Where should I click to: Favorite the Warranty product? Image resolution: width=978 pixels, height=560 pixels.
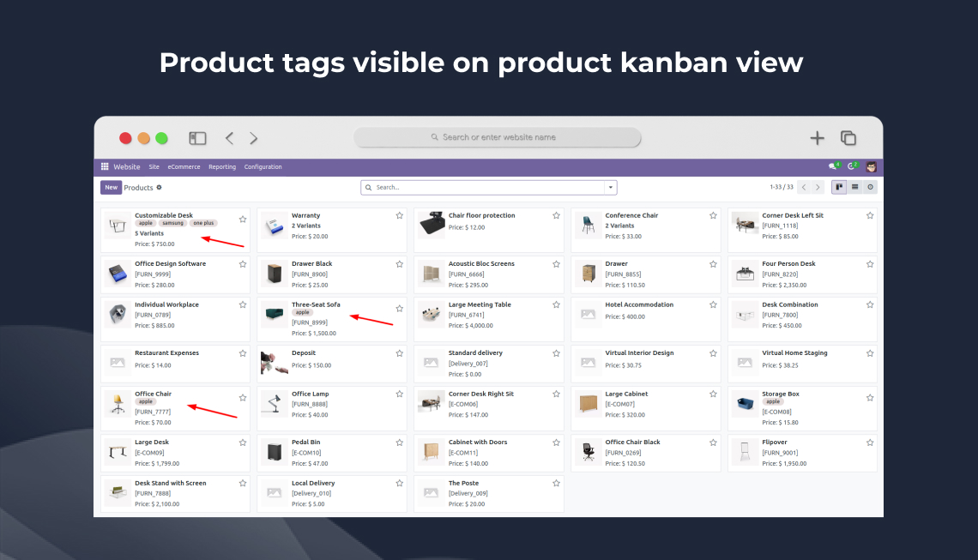click(399, 215)
